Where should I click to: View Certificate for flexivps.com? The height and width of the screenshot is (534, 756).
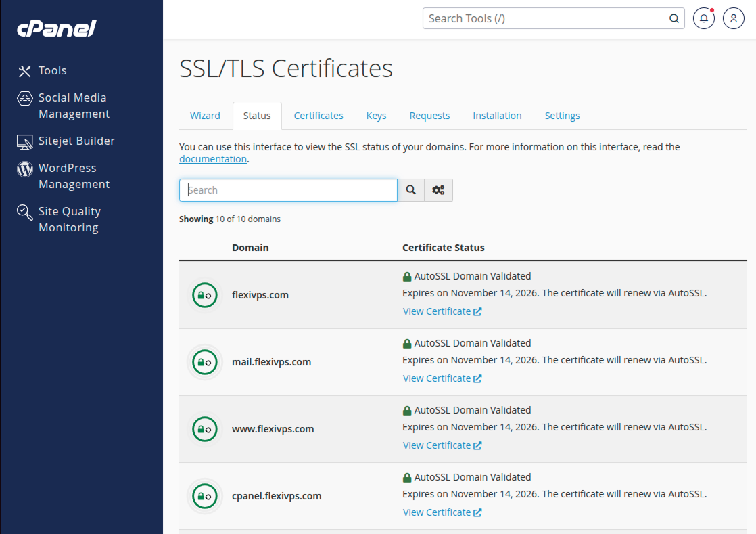[x=442, y=311]
